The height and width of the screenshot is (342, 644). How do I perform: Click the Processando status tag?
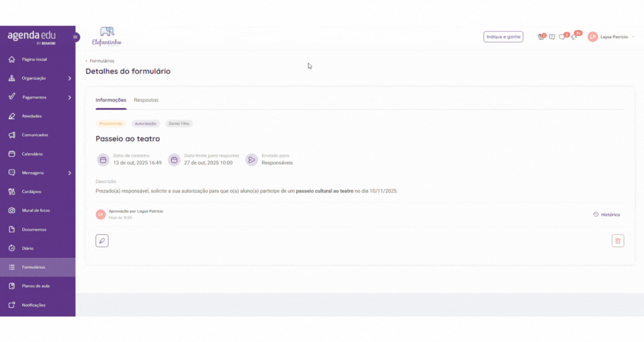(111, 123)
